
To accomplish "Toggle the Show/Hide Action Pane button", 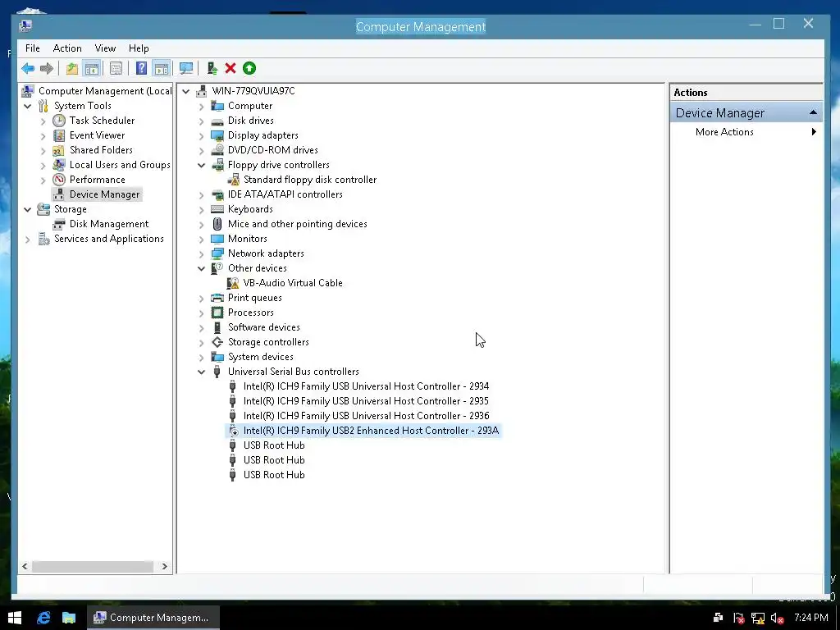I will pyautogui.click(x=162, y=69).
